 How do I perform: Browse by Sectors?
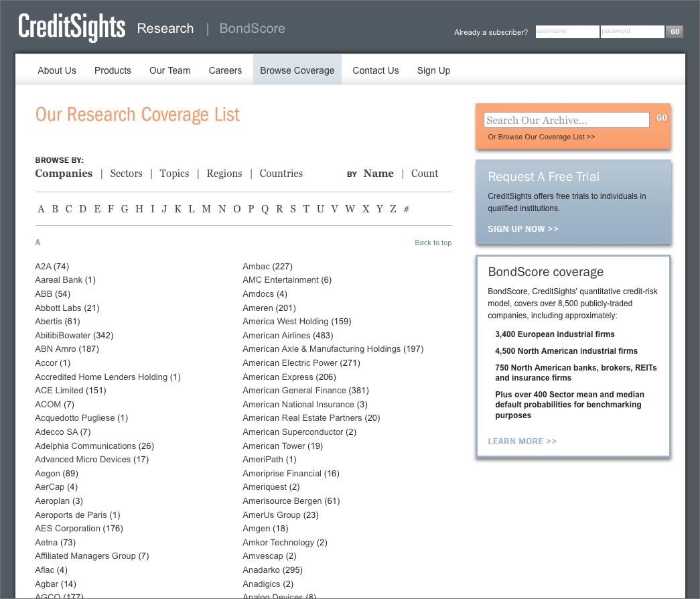(x=127, y=174)
